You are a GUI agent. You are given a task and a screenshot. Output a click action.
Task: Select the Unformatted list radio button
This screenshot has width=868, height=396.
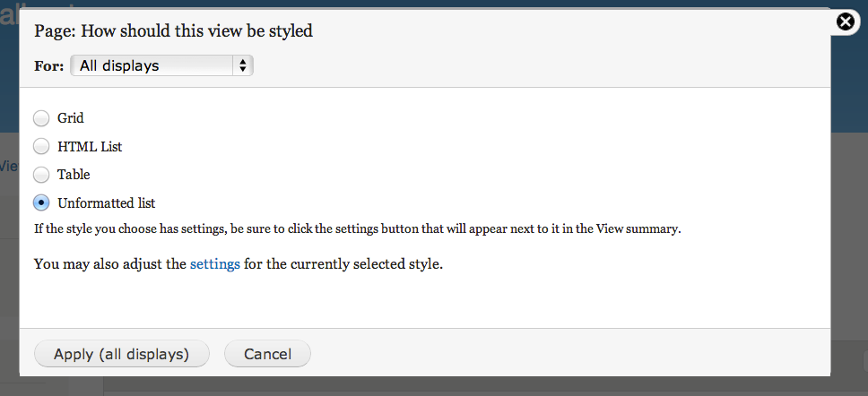pos(41,203)
